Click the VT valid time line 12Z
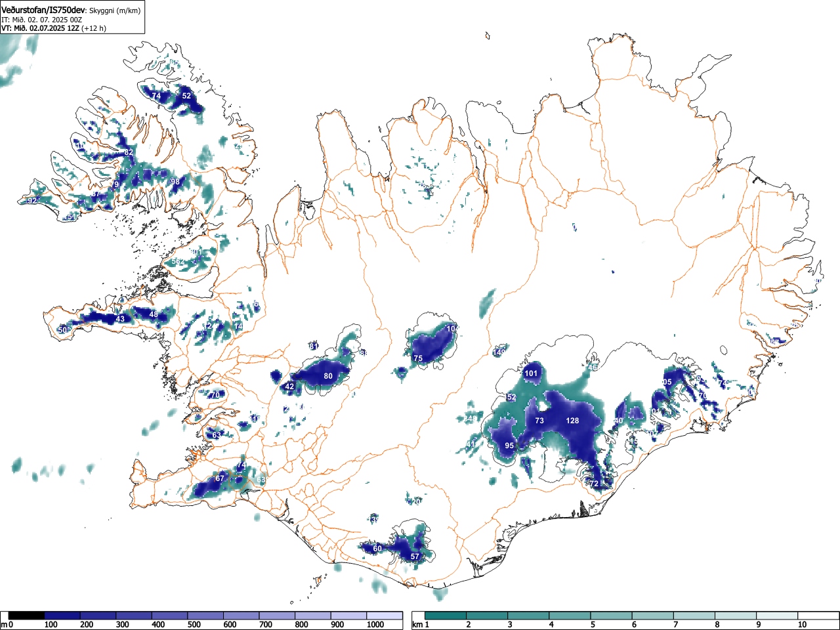 click(54, 28)
